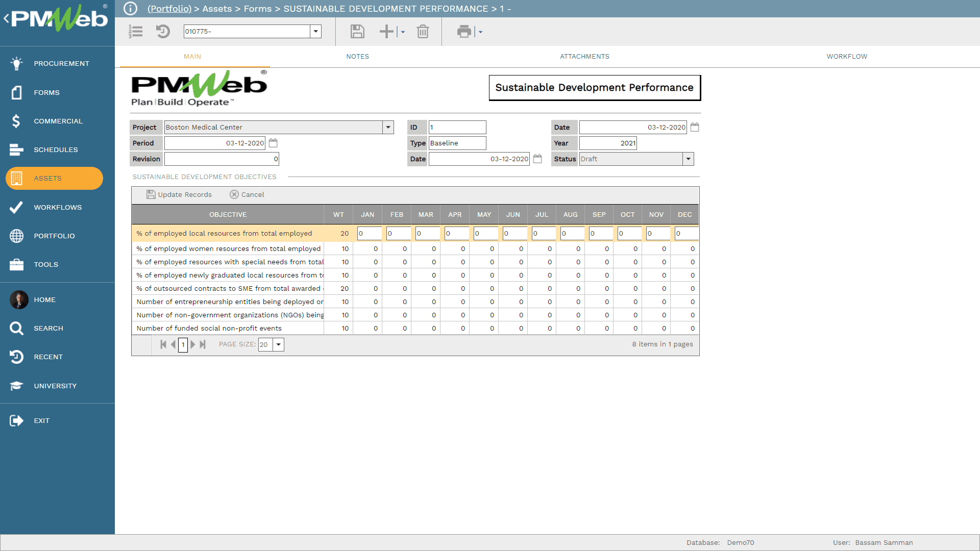Open the info icon beside Portfolio breadcrumb
980x551 pixels.
131,9
